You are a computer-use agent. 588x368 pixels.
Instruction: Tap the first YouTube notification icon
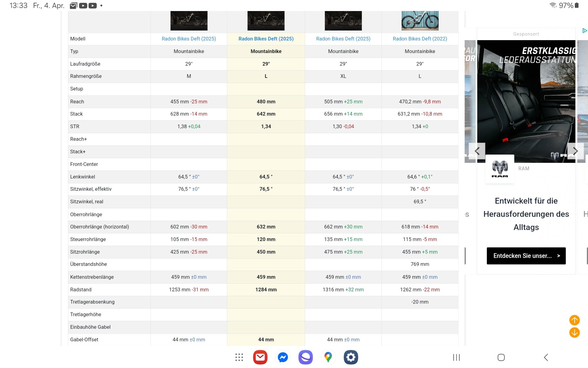pos(83,6)
